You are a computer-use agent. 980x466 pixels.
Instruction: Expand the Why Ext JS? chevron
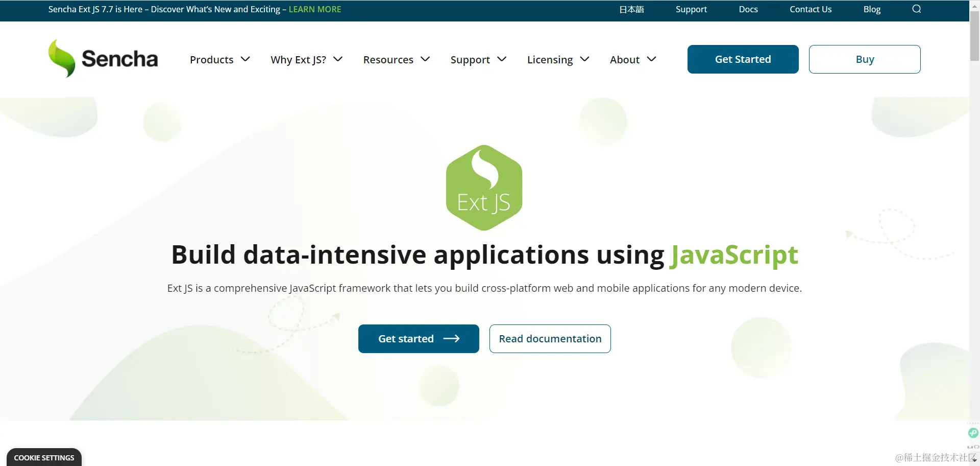coord(338,59)
